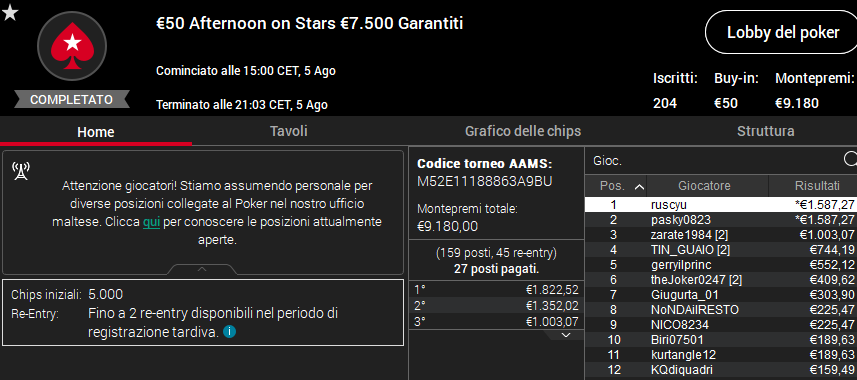Click the re-entry info icon
This screenshot has height=380, width=857.
(230, 331)
